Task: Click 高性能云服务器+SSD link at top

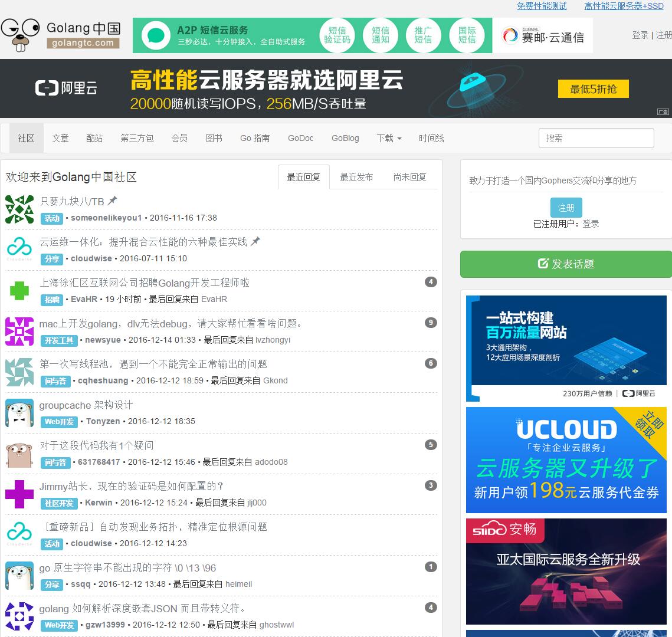Action: click(x=624, y=6)
